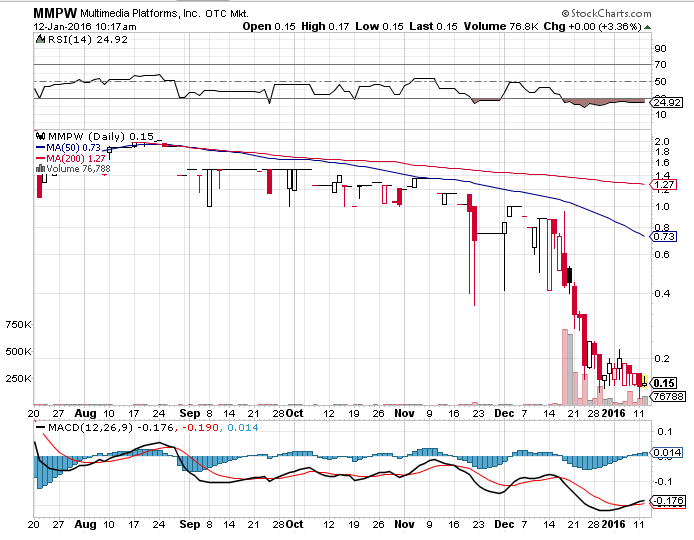Screen dimensions: 694x540
Task: Click the 0.73 blue moving average price tag
Action: click(663, 236)
